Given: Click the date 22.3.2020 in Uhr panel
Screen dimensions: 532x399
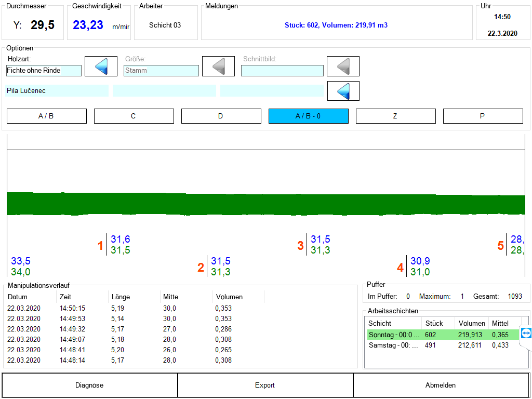Looking at the screenshot, I should click(x=502, y=33).
